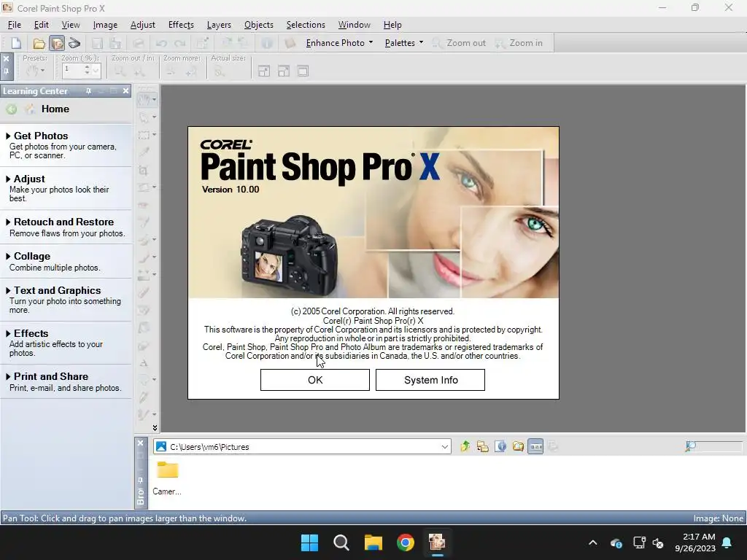This screenshot has width=747, height=560.
Task: Open the Layers menu
Action: point(219,25)
